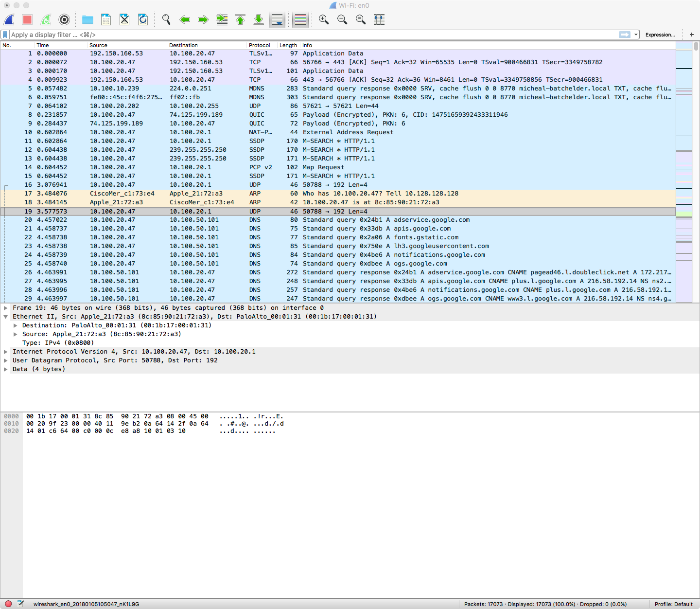This screenshot has width=700, height=609.
Task: Jump to the first packet
Action: (240, 19)
